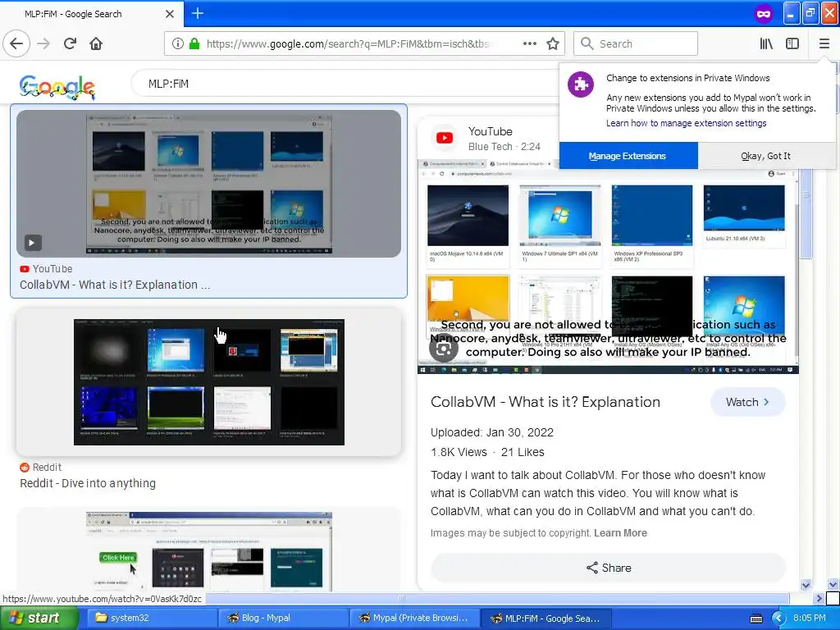
Task: Expand hidden system tray icons arrow
Action: pyautogui.click(x=778, y=619)
